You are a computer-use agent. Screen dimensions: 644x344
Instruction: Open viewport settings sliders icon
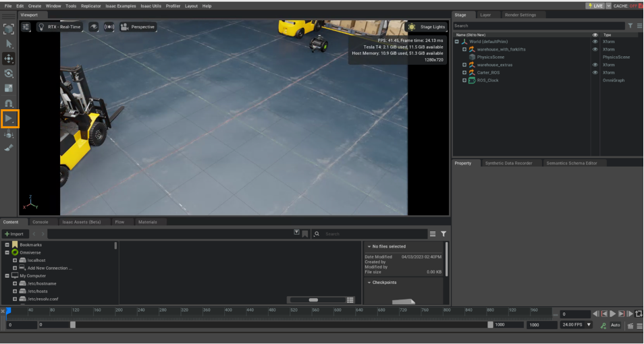click(x=26, y=27)
